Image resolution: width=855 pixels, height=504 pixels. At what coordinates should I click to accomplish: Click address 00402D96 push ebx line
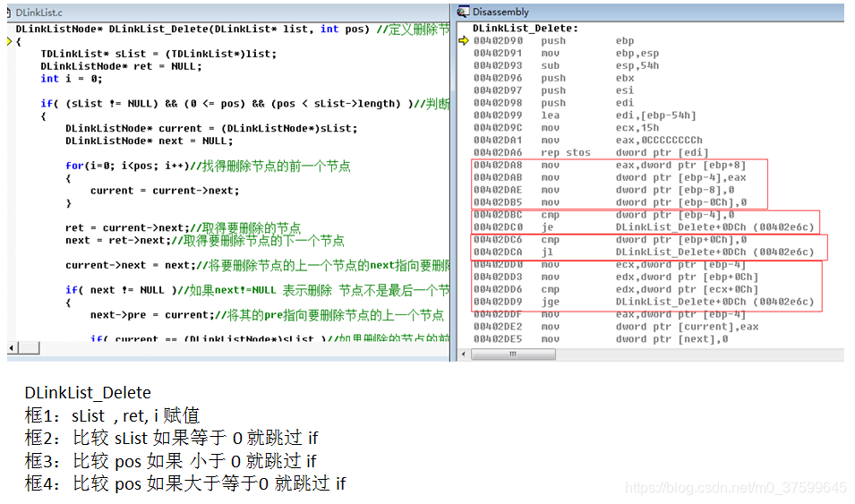tap(554, 79)
